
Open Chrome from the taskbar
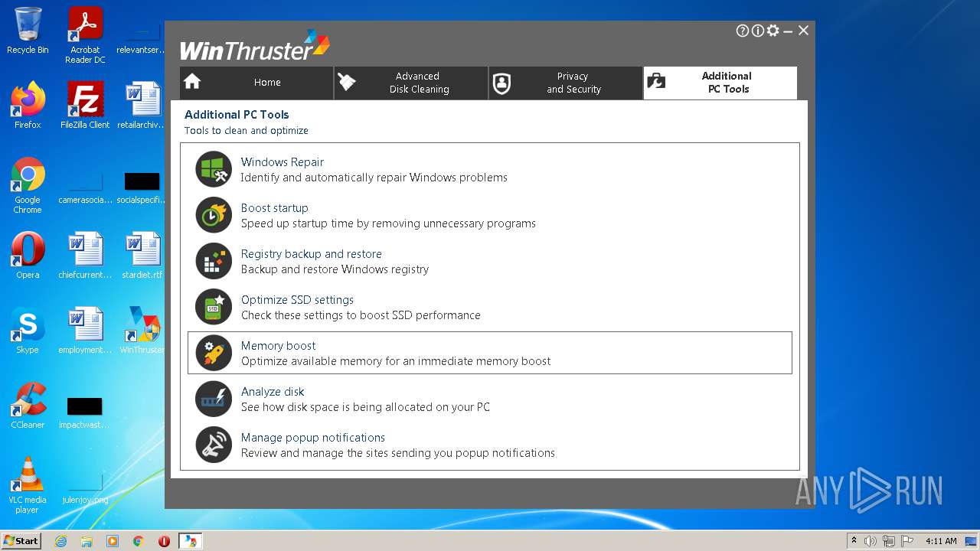tap(139, 541)
